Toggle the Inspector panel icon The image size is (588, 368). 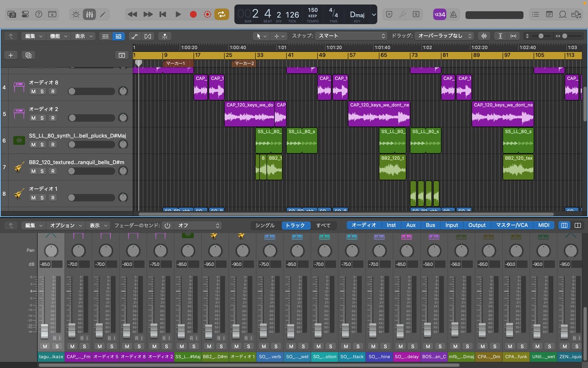click(26, 14)
